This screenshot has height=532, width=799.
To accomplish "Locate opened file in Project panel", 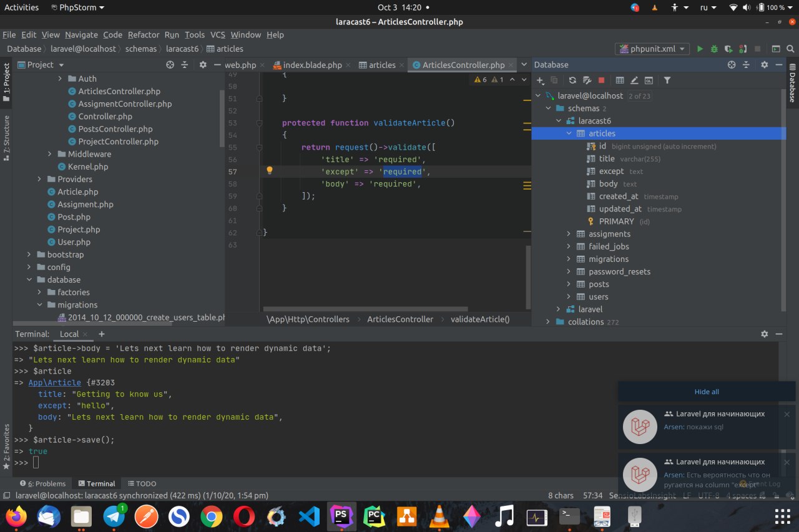I will point(170,65).
